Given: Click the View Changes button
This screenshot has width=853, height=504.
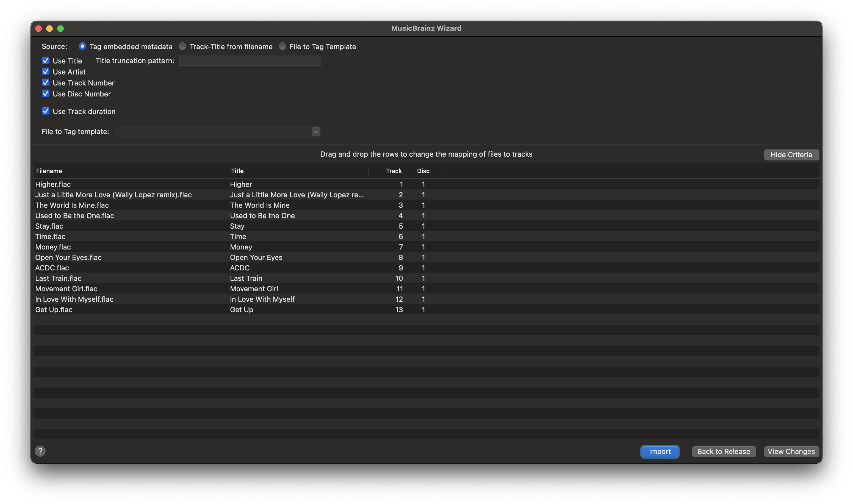Looking at the screenshot, I should (x=791, y=451).
